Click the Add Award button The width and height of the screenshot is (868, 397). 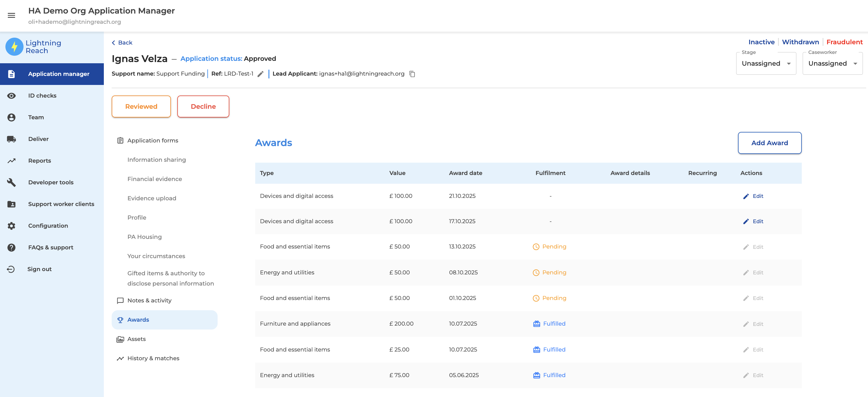pos(769,143)
